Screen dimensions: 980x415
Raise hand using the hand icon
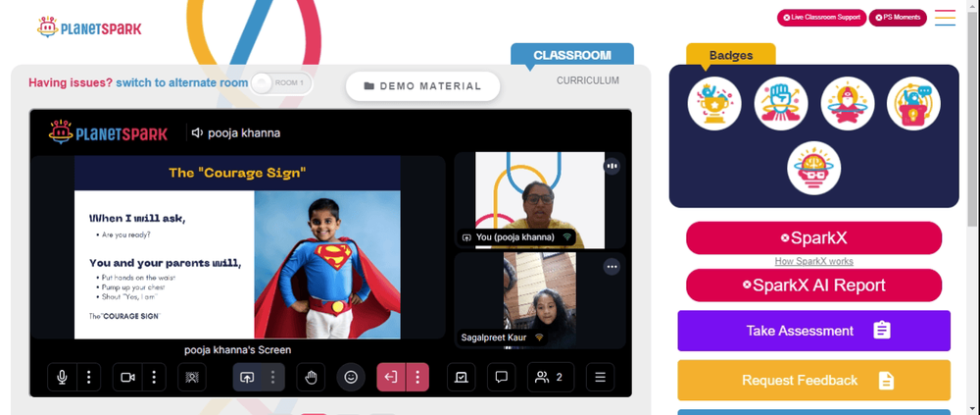point(311,377)
